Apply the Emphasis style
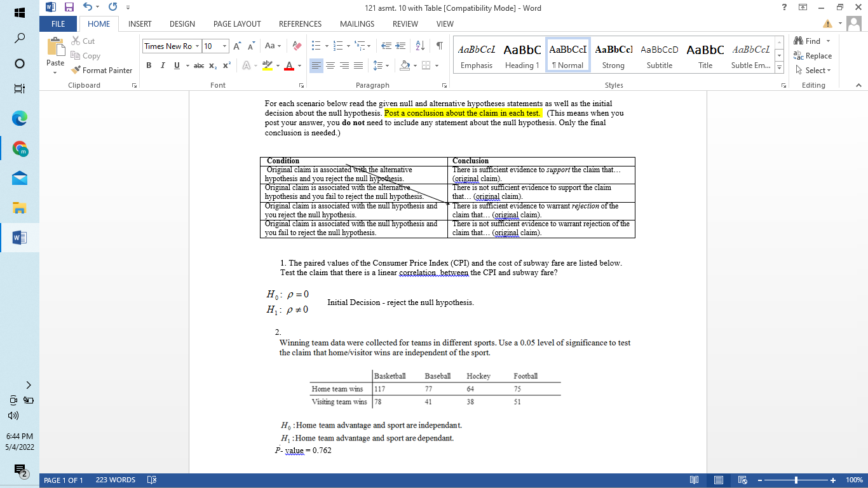The height and width of the screenshot is (488, 868). pos(477,56)
